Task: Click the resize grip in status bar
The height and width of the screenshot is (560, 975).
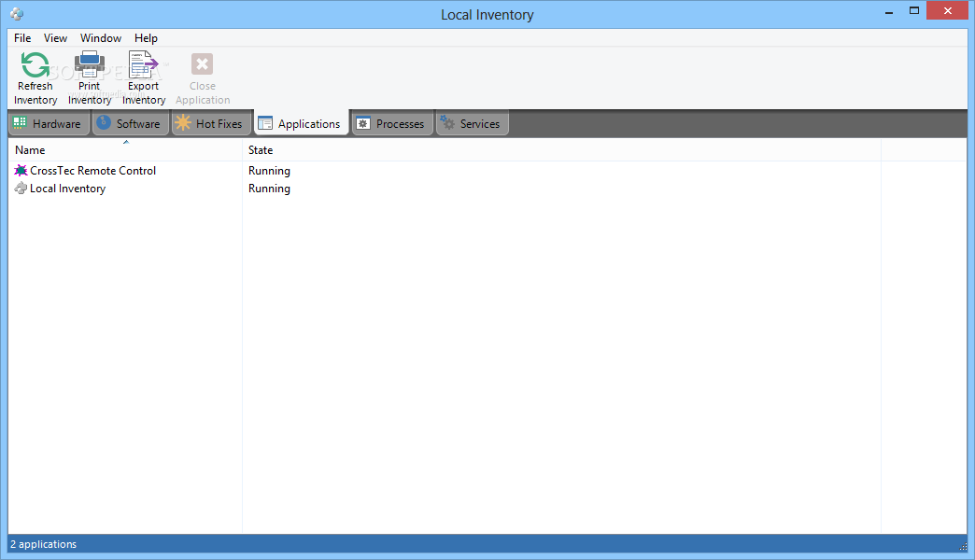Action: [963, 546]
